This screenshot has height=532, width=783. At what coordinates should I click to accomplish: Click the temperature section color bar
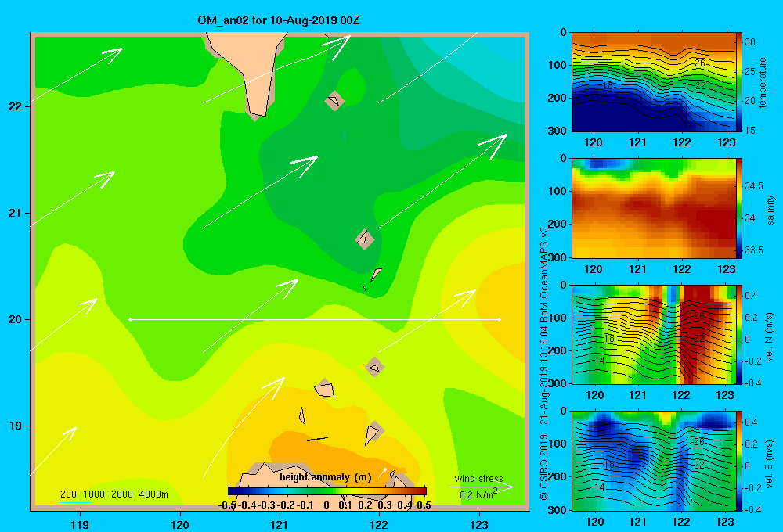coord(739,82)
